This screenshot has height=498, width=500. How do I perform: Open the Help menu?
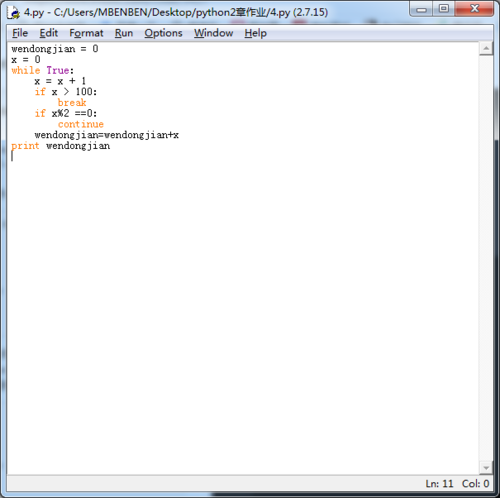click(255, 33)
